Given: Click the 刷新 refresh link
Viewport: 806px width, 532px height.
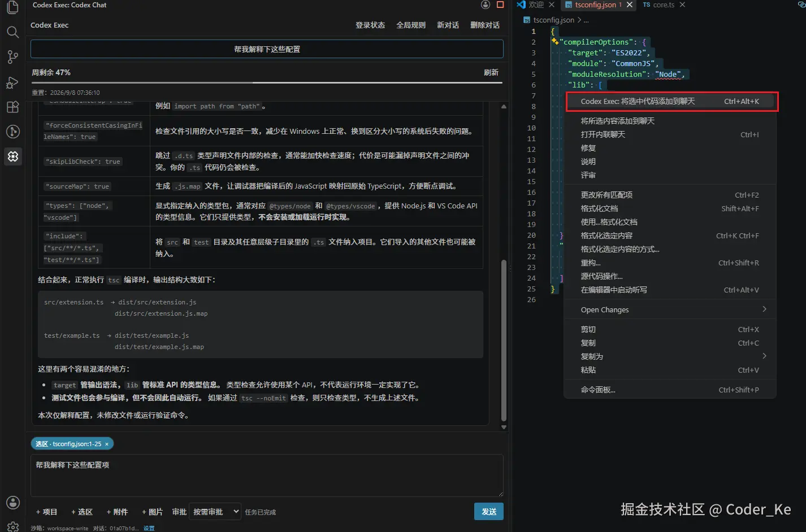Looking at the screenshot, I should (x=491, y=72).
